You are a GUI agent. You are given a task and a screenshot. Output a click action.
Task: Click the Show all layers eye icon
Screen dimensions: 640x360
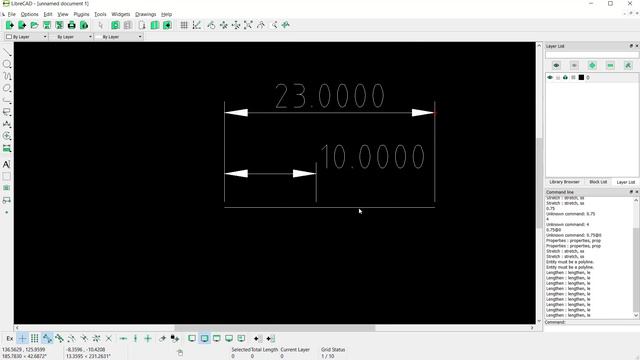556,65
